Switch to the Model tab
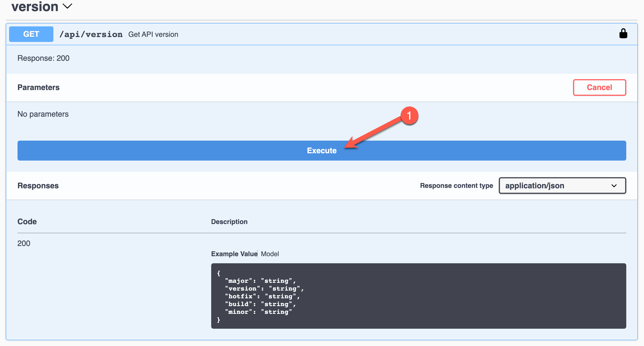Viewport: 644px width, 346px height. coord(269,254)
